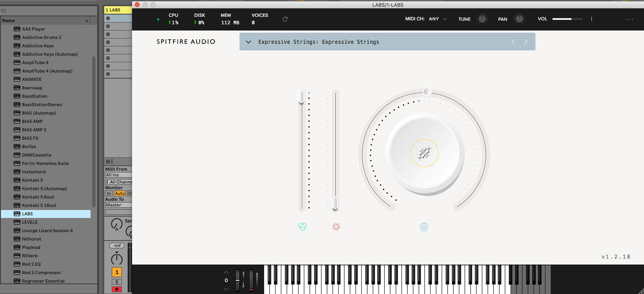
Task: Open the MIDI From All Ins dropdown
Action: (118, 175)
